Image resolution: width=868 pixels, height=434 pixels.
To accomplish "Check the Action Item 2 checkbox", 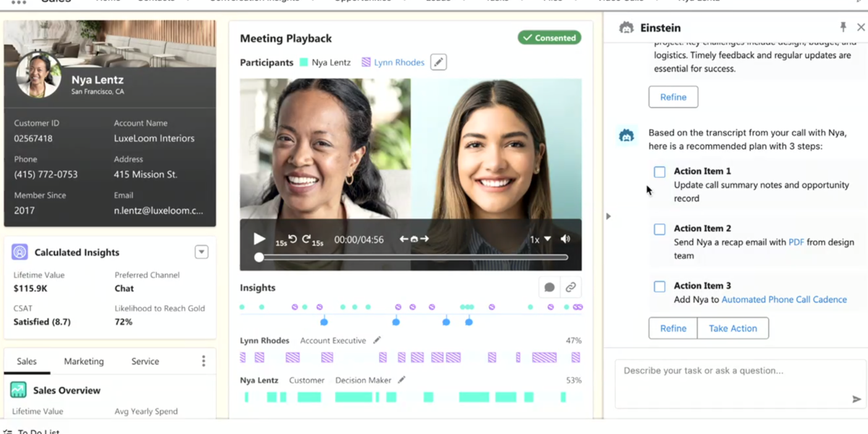I will 660,229.
